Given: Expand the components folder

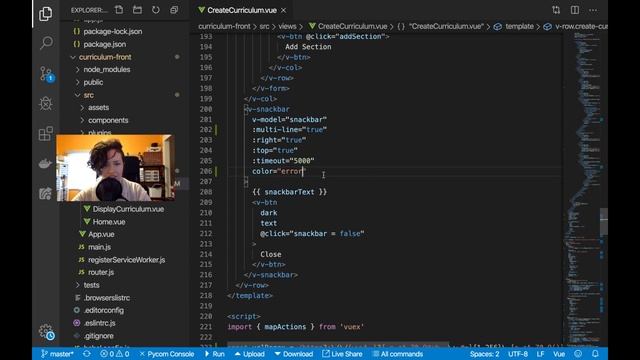Looking at the screenshot, I should click(x=108, y=120).
